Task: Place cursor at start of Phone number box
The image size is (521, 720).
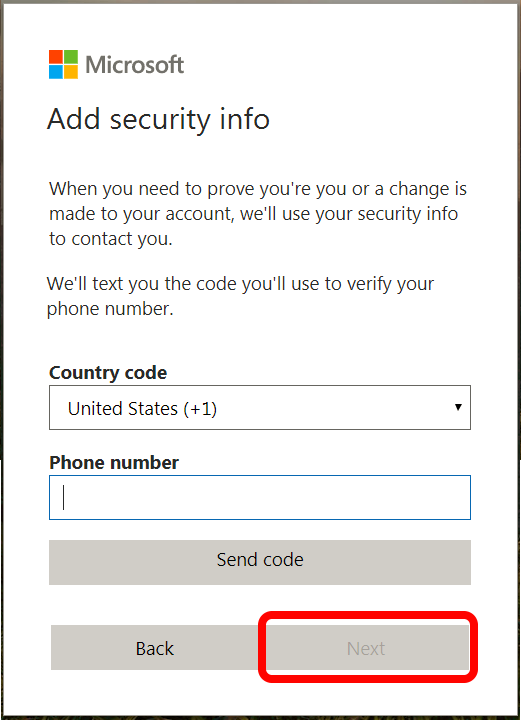Action: [x=63, y=497]
